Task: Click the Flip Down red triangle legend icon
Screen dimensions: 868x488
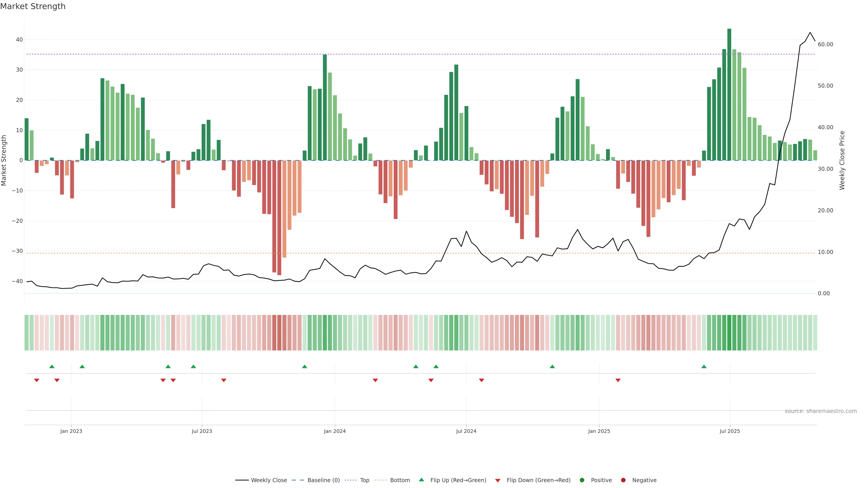Action: coord(498,480)
